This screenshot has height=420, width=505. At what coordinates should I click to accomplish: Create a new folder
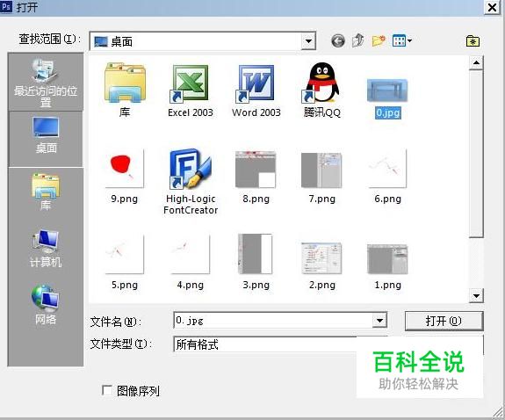point(379,41)
